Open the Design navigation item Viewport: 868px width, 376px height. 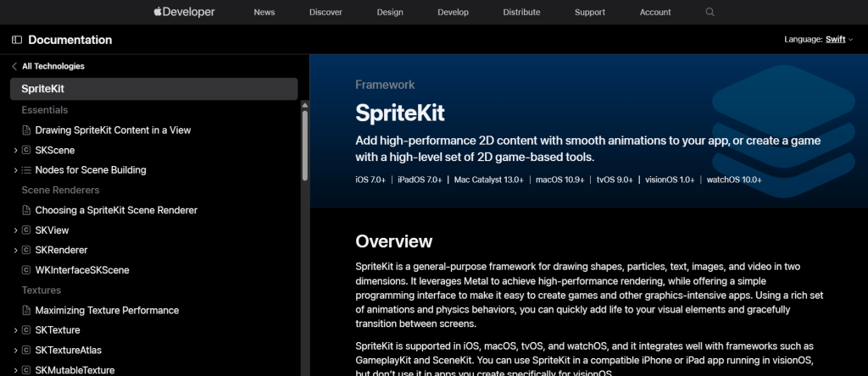pos(390,12)
